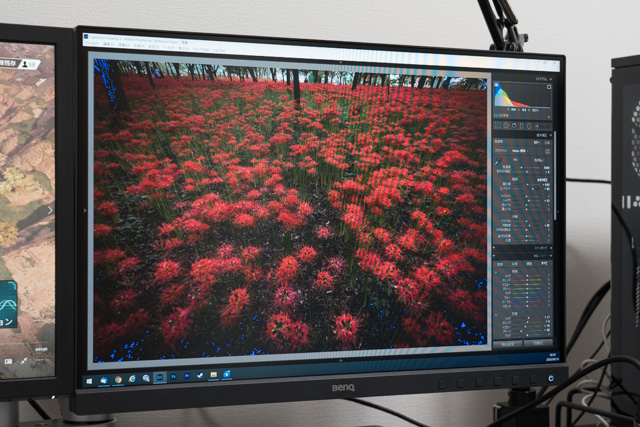The height and width of the screenshot is (427, 640).
Task: Click the Reset button
Action: point(538,344)
